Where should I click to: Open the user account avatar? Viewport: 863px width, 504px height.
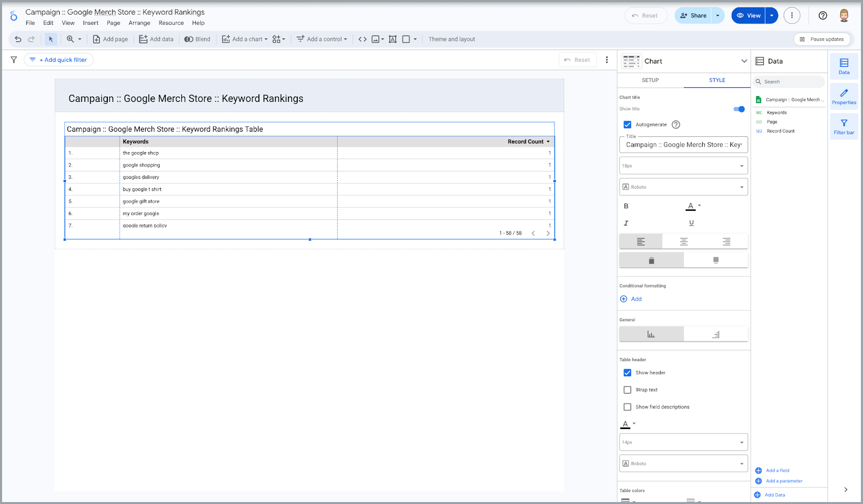pos(844,16)
